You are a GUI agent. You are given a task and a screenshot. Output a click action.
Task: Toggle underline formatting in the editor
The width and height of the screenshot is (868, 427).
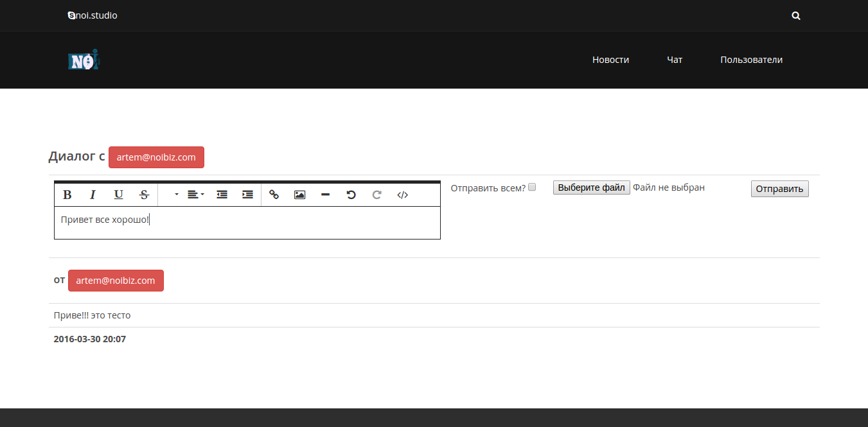pos(118,195)
